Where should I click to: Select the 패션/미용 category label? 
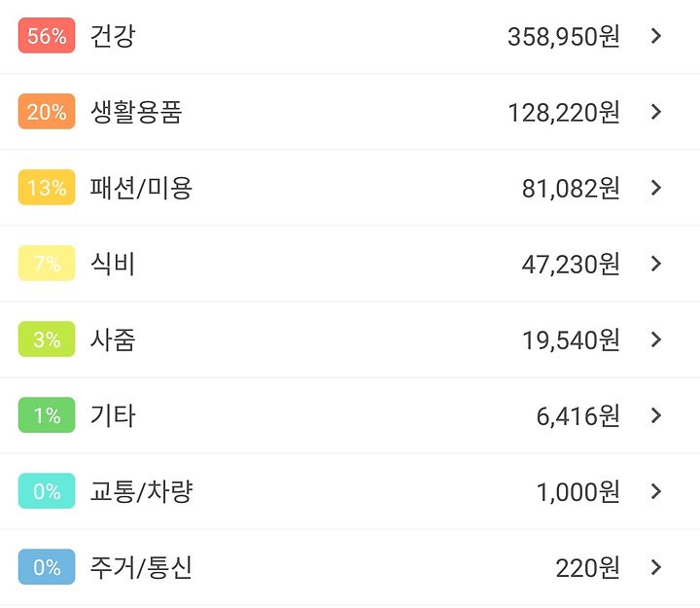coord(141,188)
